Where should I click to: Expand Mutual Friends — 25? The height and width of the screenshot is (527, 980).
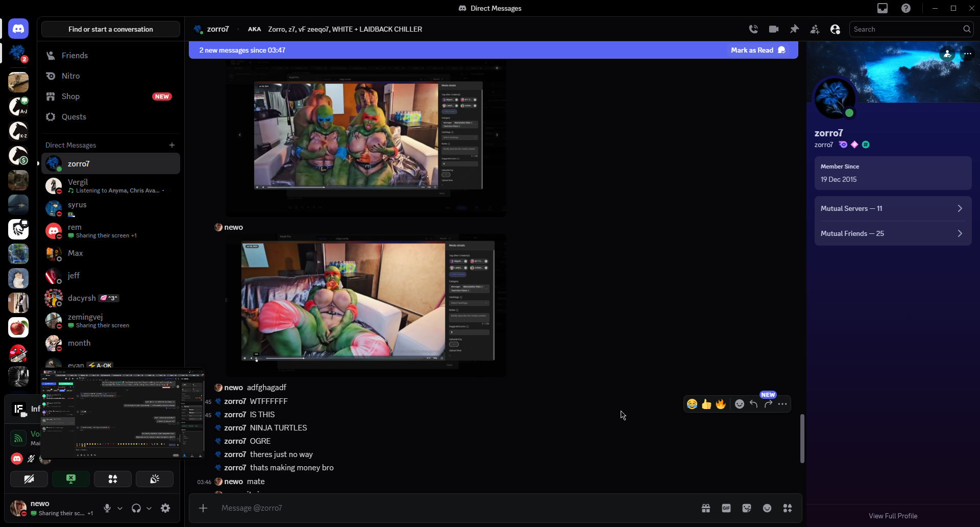point(893,233)
